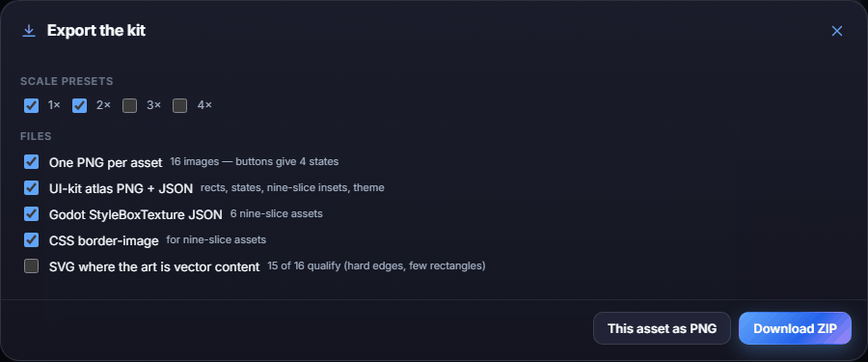Click the FILES section heading

click(x=36, y=136)
